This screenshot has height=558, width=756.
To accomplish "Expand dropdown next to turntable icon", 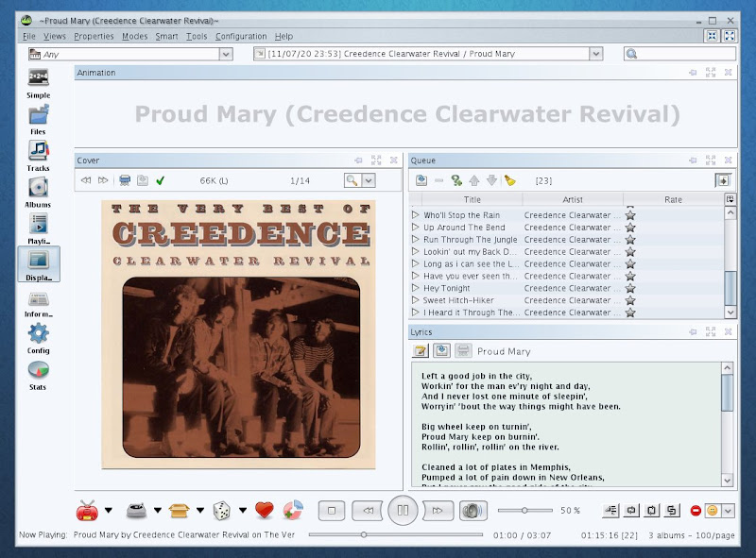I will (x=157, y=510).
